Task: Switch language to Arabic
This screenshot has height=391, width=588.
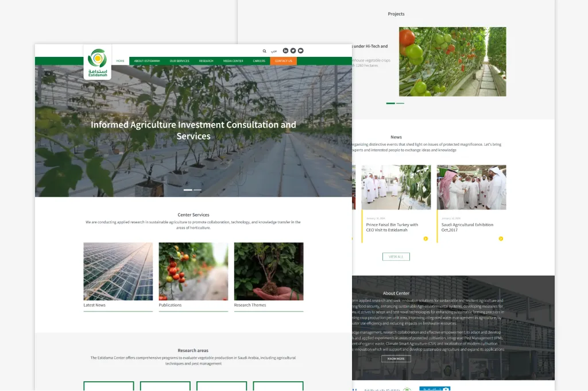Action: pos(274,51)
